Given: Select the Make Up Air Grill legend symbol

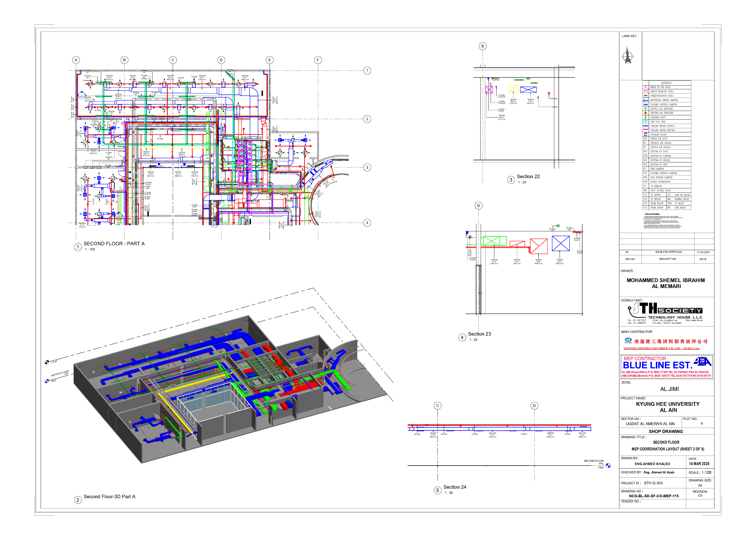Looking at the screenshot, I should click(645, 87).
